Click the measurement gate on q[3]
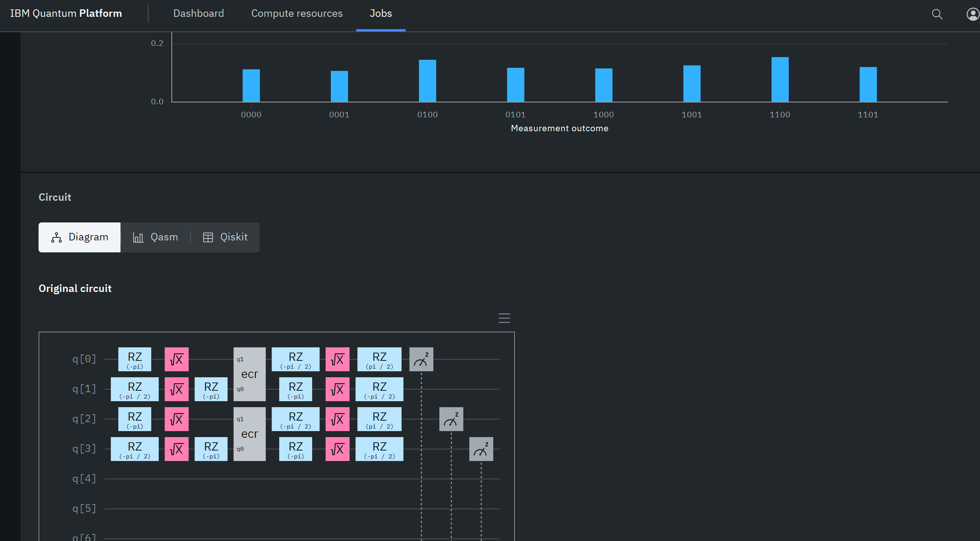The image size is (980, 541). pos(481,449)
